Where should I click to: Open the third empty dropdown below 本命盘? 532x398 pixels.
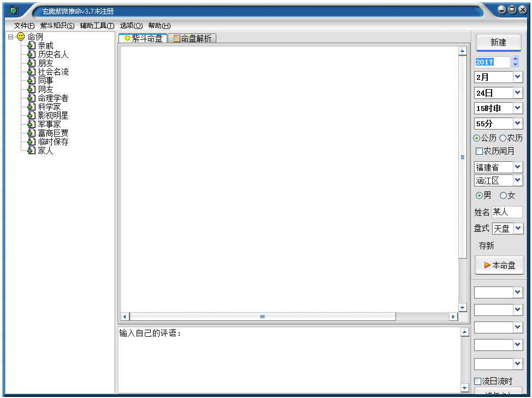coord(517,327)
